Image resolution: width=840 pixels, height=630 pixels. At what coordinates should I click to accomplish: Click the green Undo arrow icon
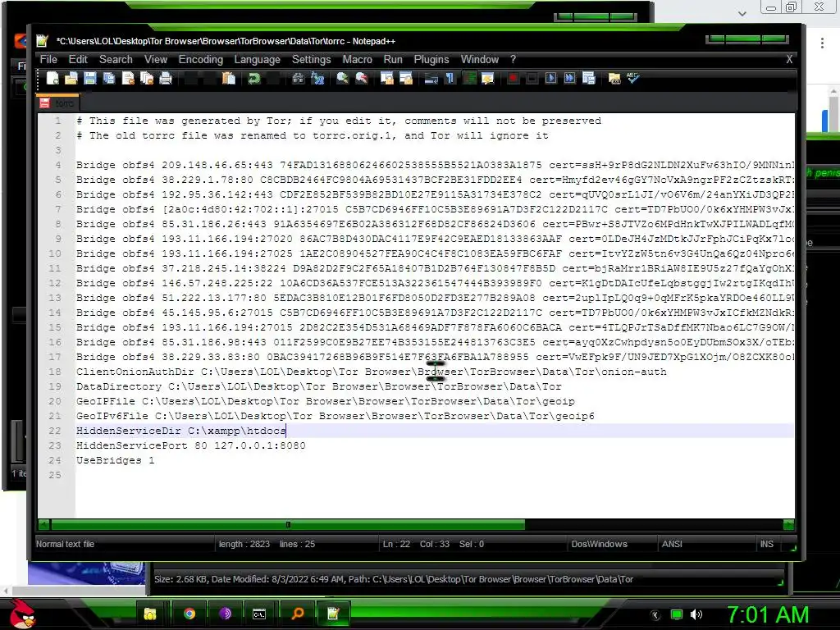point(254,78)
